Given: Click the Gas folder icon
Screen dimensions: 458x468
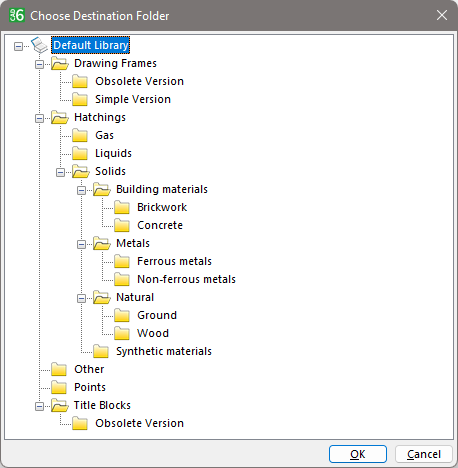Looking at the screenshot, I should click(x=80, y=135).
